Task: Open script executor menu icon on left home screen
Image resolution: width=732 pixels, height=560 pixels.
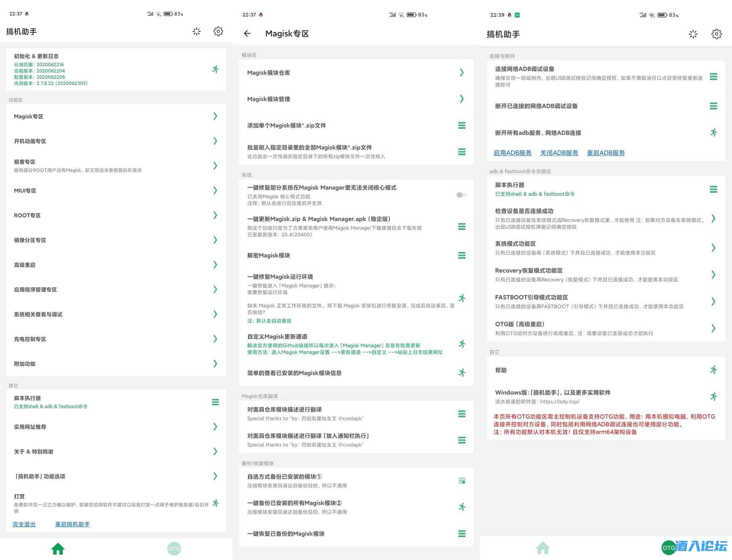Action: click(x=215, y=402)
